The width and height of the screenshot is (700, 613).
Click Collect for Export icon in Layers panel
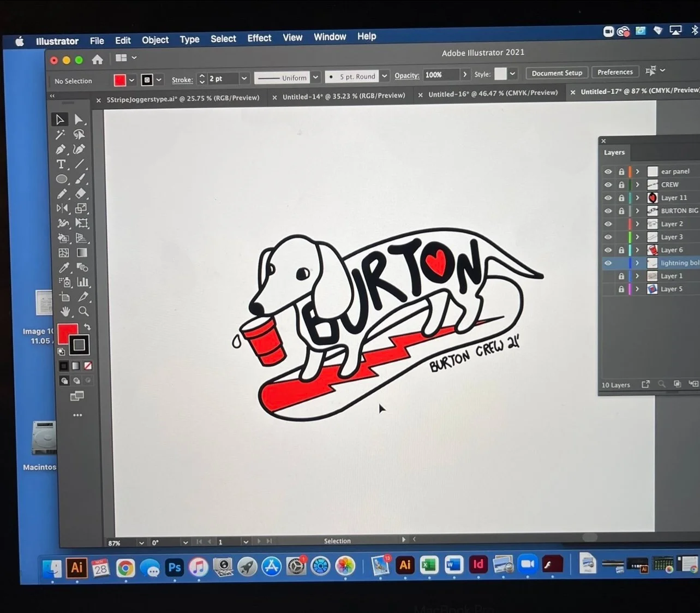[x=645, y=384]
